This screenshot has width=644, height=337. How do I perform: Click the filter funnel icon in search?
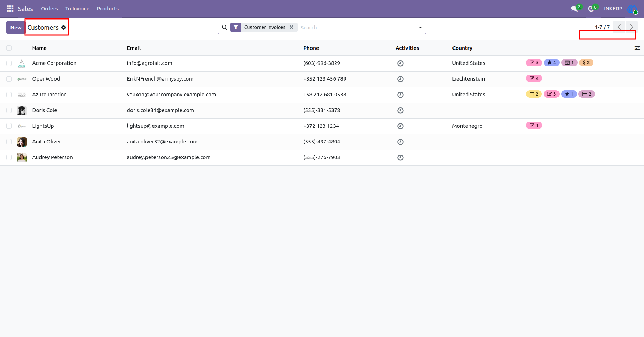pyautogui.click(x=236, y=27)
